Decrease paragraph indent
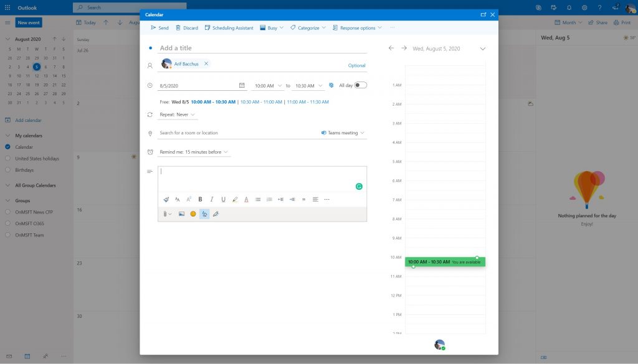Viewport: 638px width, 364px height. coord(281,200)
